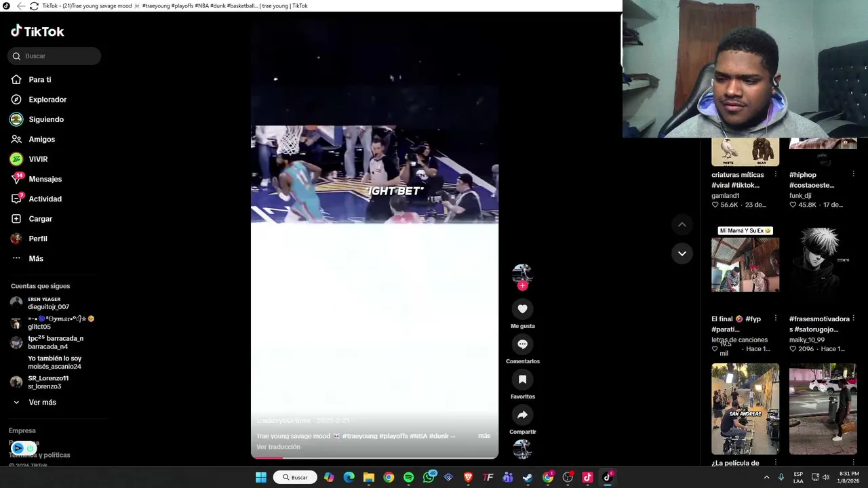Open options for El final #fyp video

click(776, 319)
